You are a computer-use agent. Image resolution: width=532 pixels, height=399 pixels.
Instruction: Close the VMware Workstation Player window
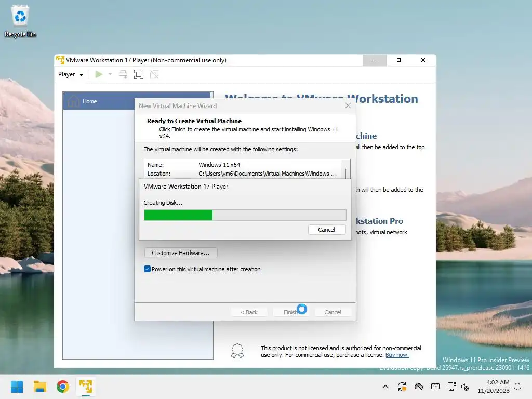423,60
